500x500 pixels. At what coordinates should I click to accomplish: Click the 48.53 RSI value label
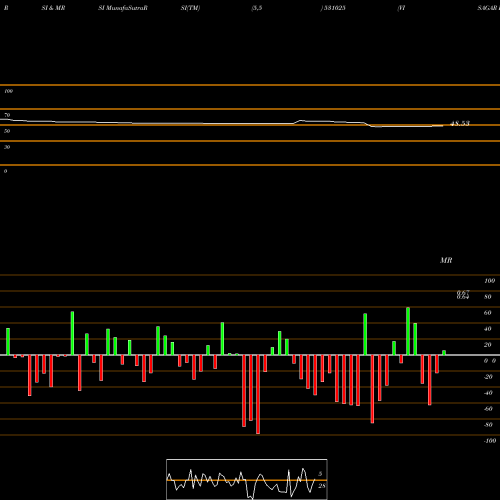coord(460,123)
